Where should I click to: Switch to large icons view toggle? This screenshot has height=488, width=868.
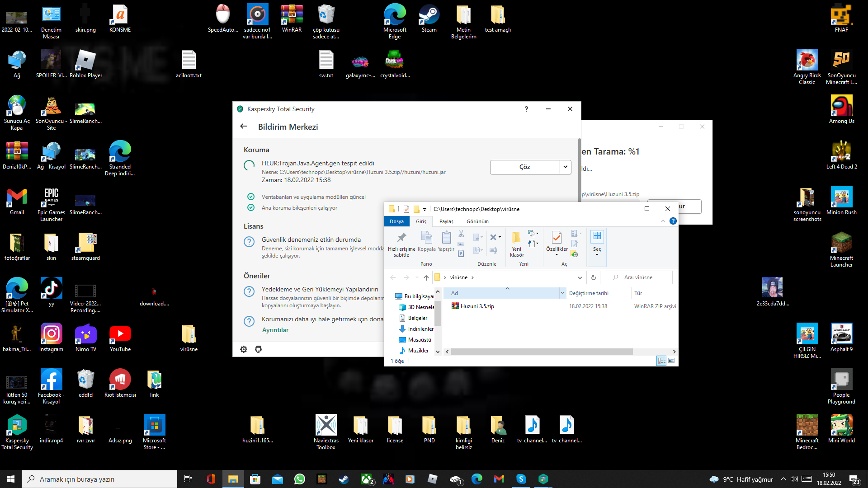pos(671,361)
